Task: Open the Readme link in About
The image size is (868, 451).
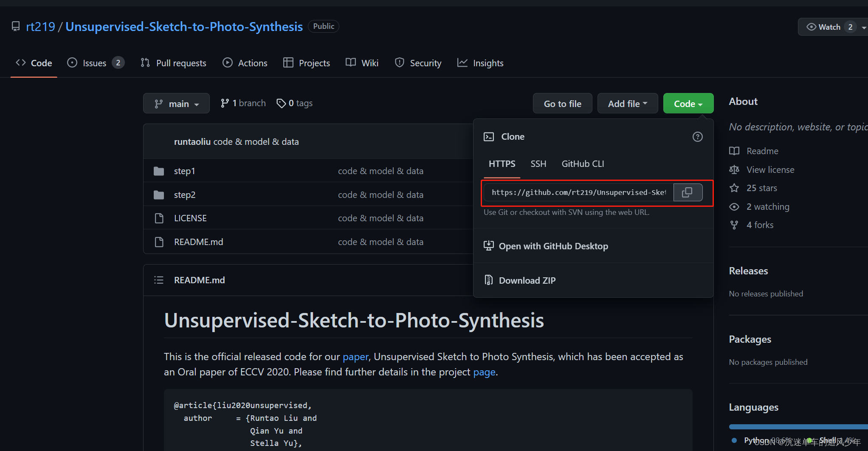Action: pos(762,151)
